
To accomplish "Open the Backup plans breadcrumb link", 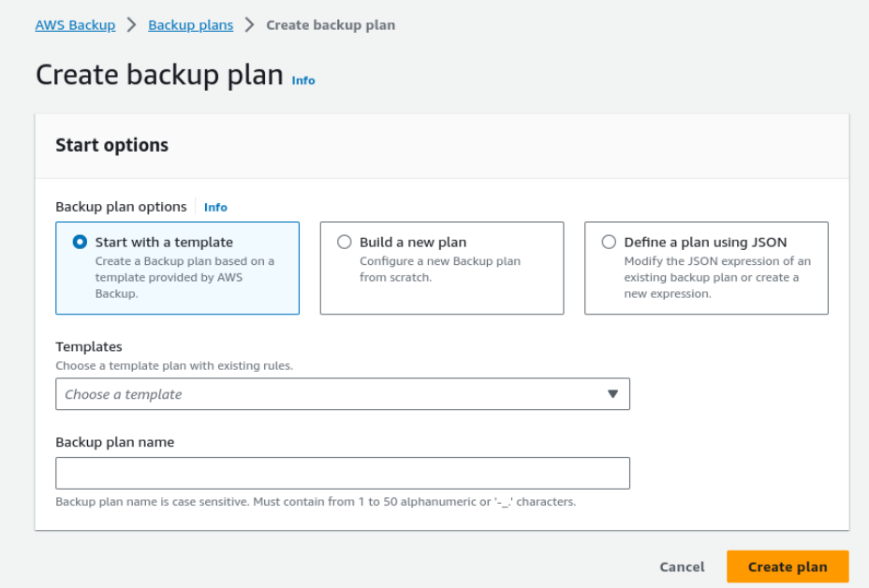I will click(191, 25).
